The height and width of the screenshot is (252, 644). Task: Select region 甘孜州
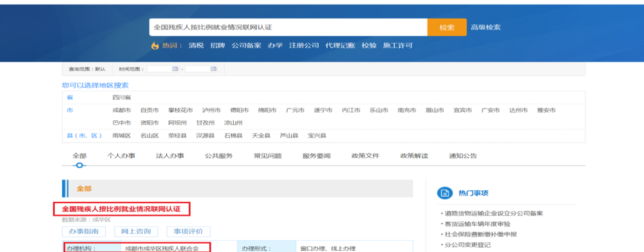(x=205, y=123)
